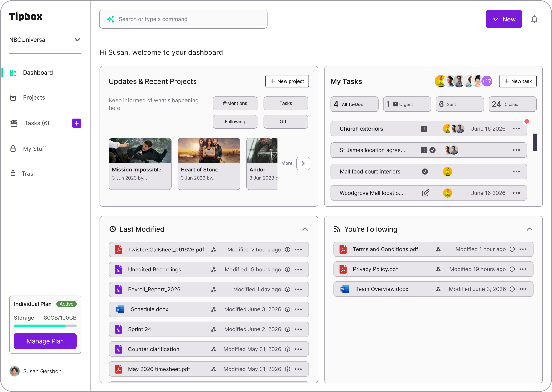
Task: Click the Manage Plan button
Action: click(45, 341)
